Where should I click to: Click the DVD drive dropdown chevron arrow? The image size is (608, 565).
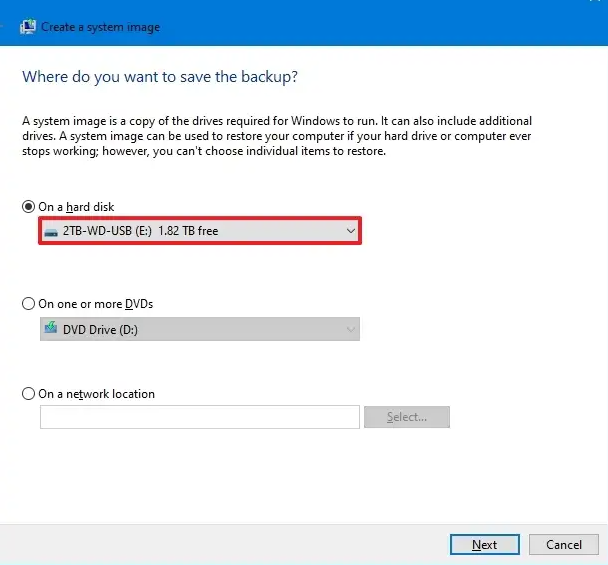[x=351, y=330]
